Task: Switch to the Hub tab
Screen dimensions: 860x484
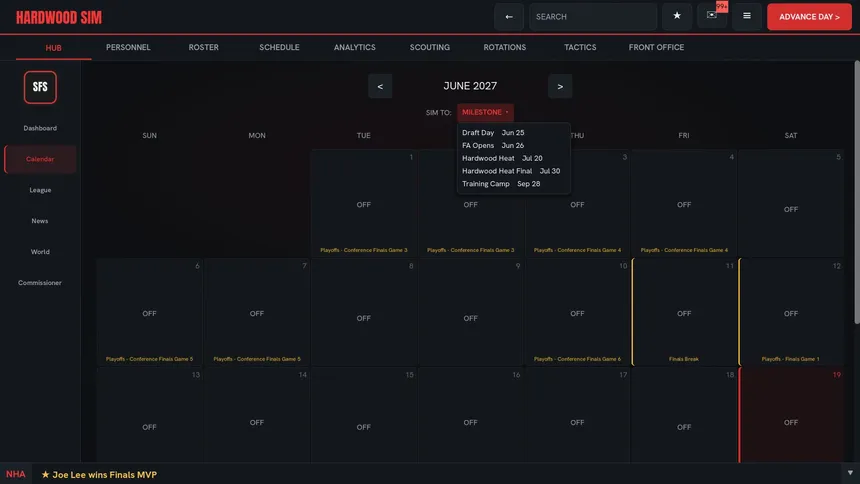Action: pos(53,48)
